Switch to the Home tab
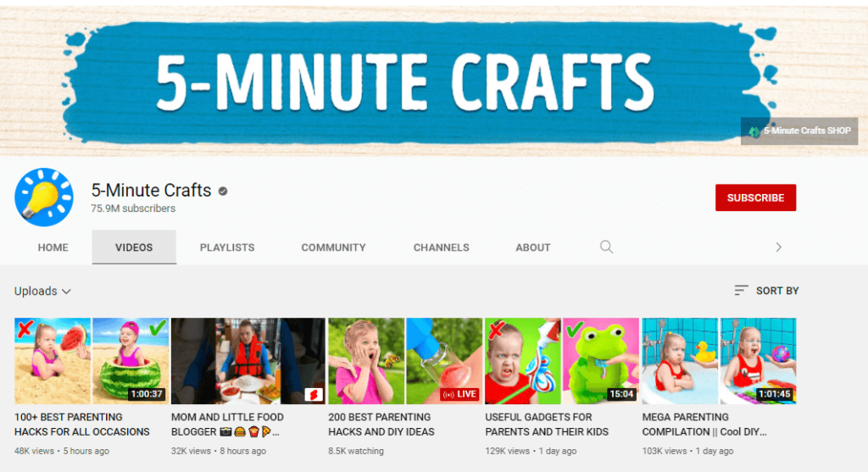Image resolution: width=868 pixels, height=472 pixels. click(x=53, y=247)
